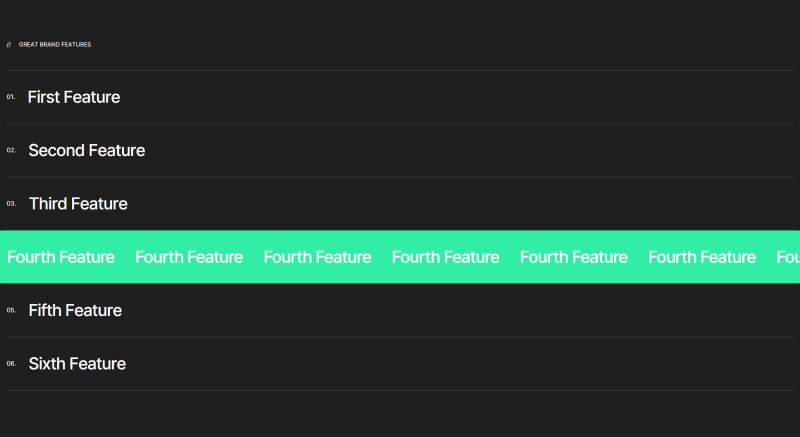Click the leftmost Fourth Feature marquee text
800x438 pixels.
[61, 257]
